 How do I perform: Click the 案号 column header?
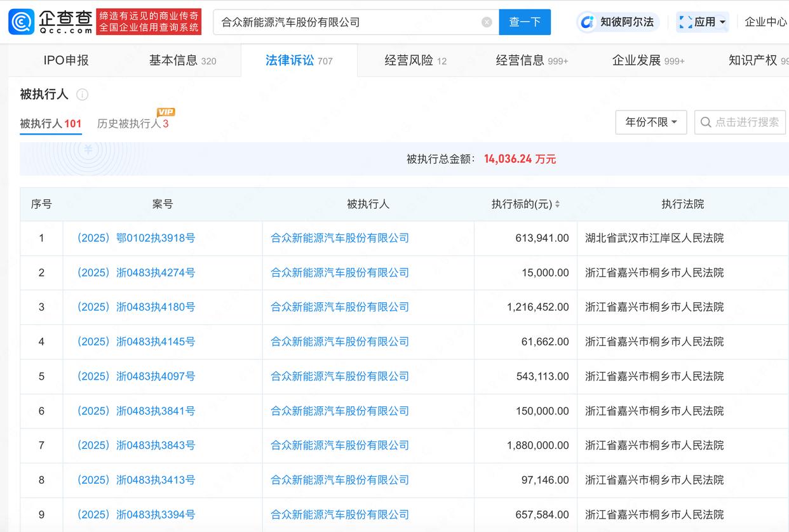(163, 204)
